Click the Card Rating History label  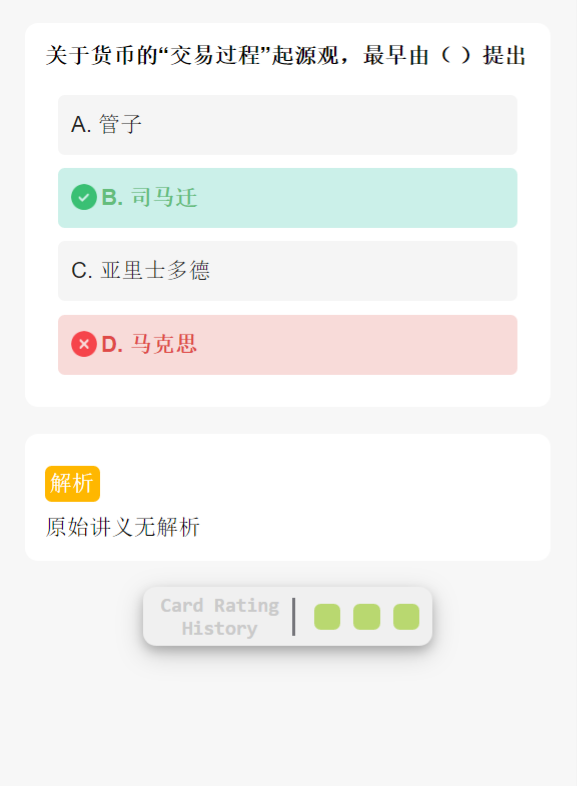(220, 617)
